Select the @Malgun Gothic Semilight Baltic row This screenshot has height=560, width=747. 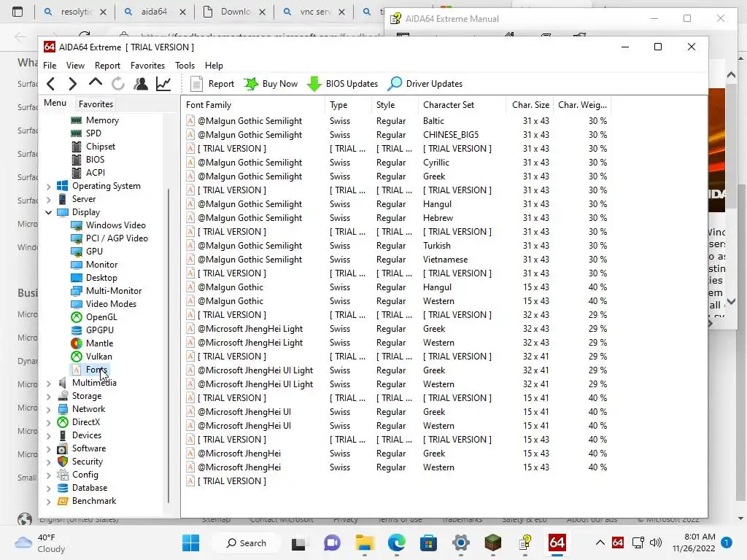(396, 121)
